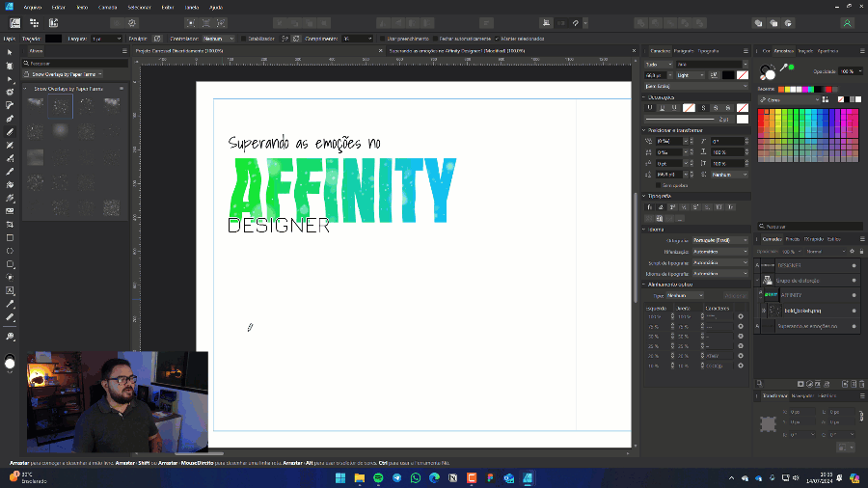Image resolution: width=868 pixels, height=488 pixels.
Task: Toggle visibility of the AFFINITY layer
Action: 854,295
